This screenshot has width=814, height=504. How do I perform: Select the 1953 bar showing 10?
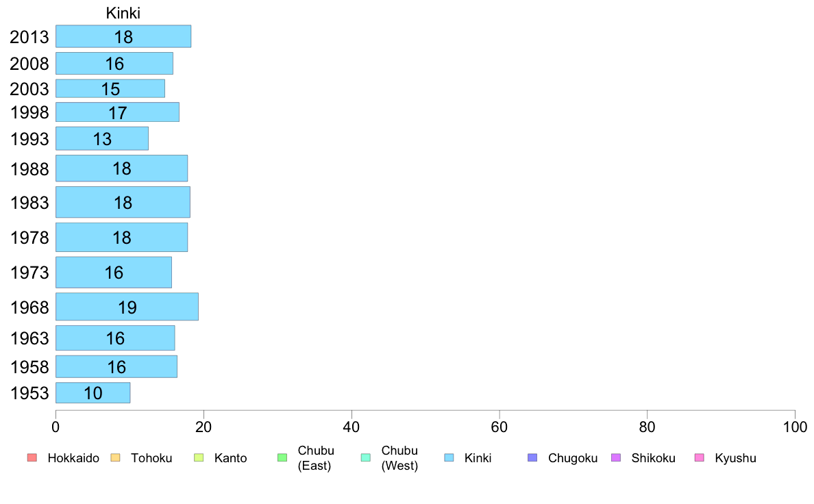(93, 393)
